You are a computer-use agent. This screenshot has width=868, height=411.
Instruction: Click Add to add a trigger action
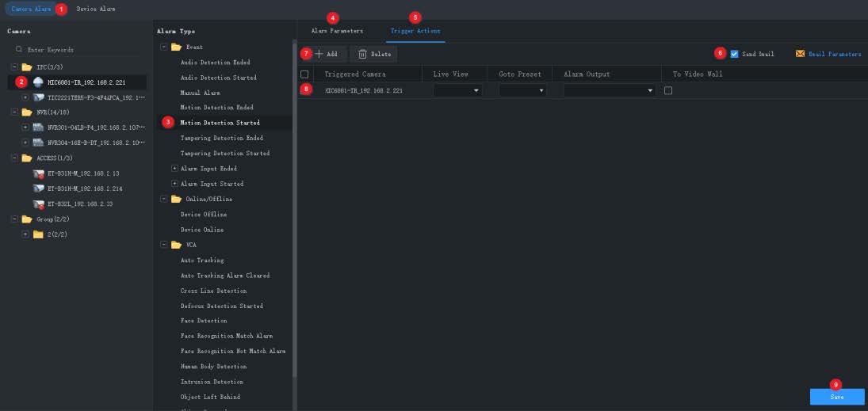(x=326, y=54)
